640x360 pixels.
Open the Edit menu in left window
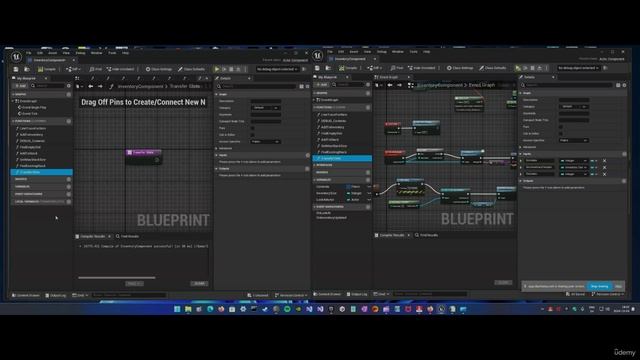tap(40, 53)
